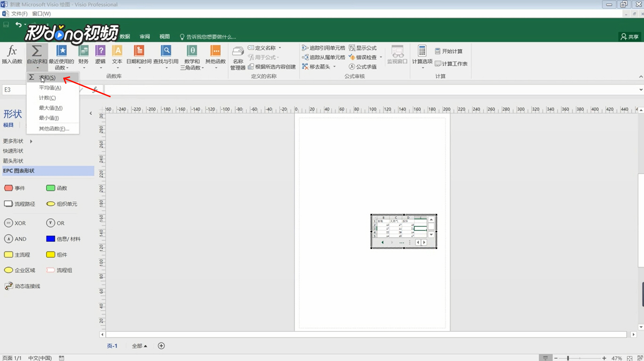Click Trace Dependents (追踪从属单元格)
The height and width of the screenshot is (361, 644).
click(x=323, y=57)
